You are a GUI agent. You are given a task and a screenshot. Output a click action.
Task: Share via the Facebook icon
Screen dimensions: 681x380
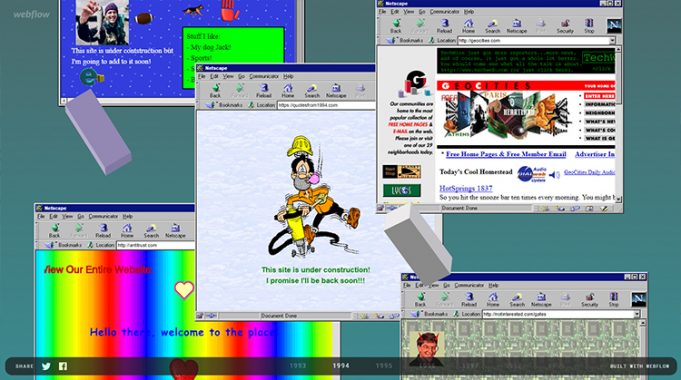click(63, 366)
